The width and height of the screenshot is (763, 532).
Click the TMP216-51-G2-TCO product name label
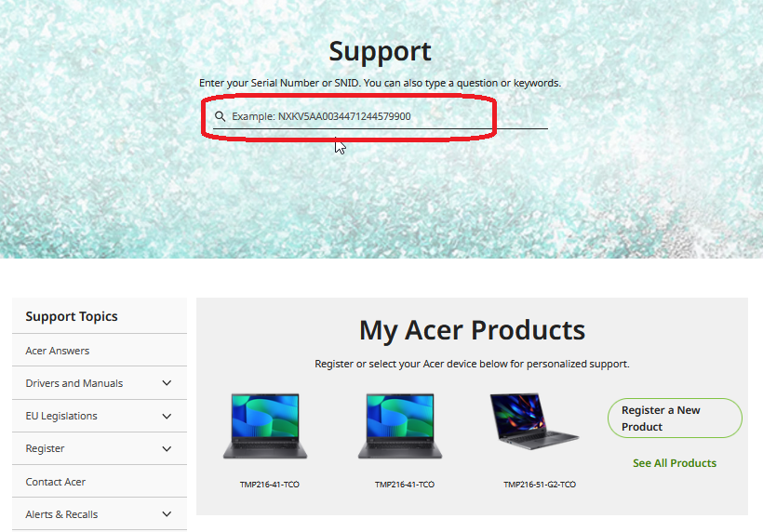(540, 485)
